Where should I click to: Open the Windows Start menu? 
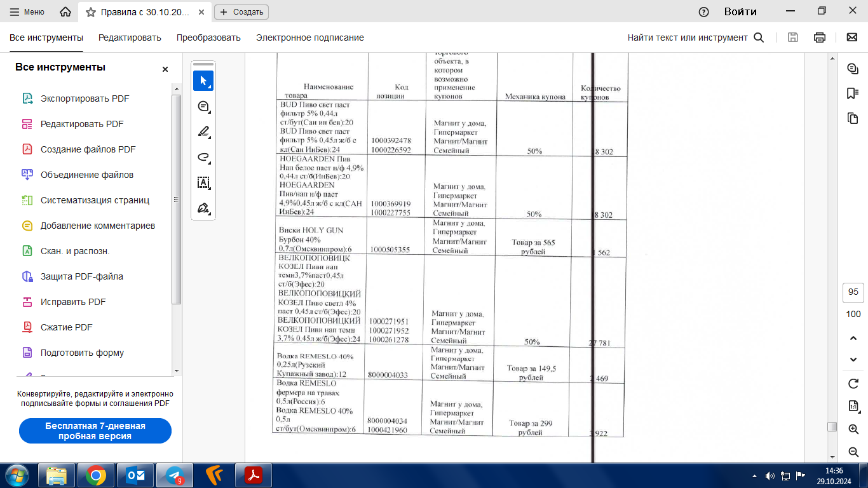click(18, 475)
